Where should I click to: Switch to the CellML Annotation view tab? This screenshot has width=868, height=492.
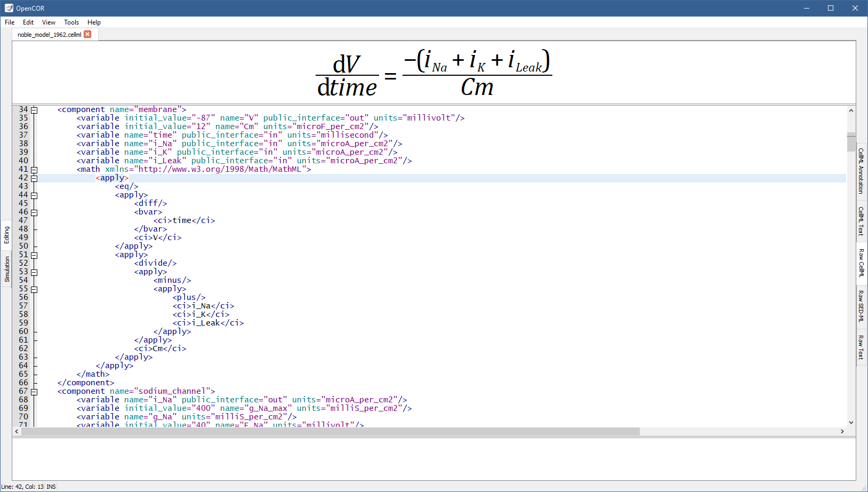pos(861,171)
